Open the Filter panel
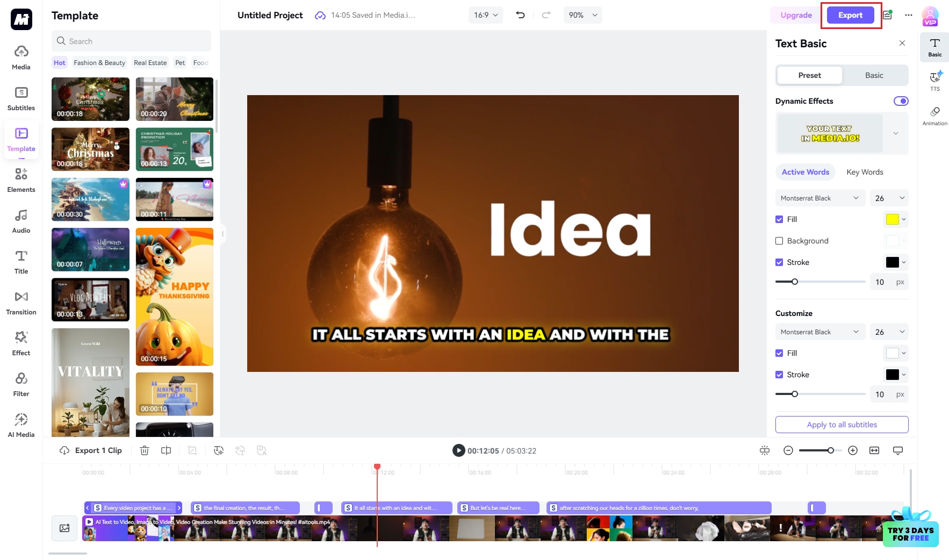949x560 pixels. [x=21, y=384]
